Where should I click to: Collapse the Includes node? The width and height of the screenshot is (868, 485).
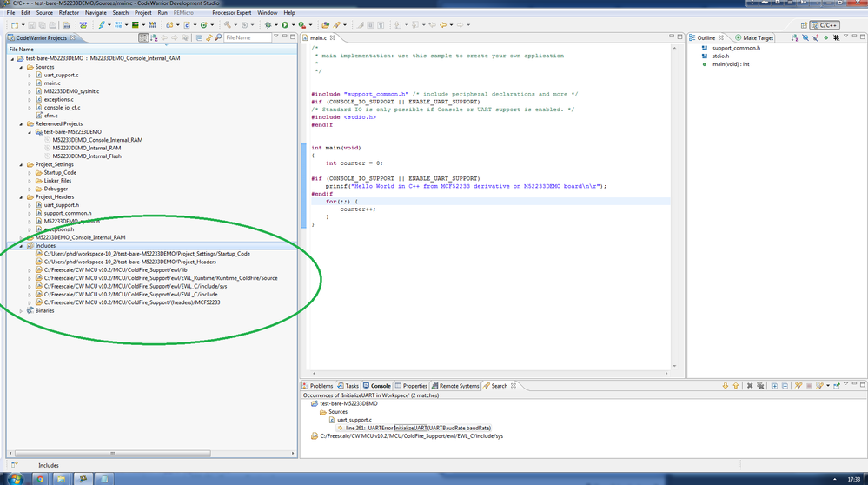tap(22, 246)
